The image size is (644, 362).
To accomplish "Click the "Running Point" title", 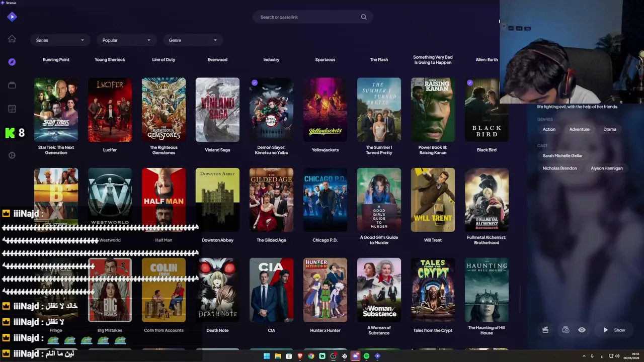I will click(56, 60).
